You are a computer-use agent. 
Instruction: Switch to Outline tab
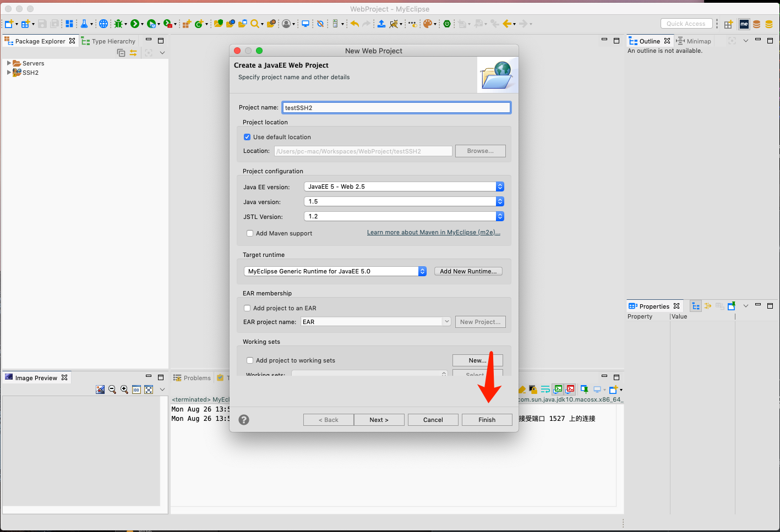click(x=650, y=41)
